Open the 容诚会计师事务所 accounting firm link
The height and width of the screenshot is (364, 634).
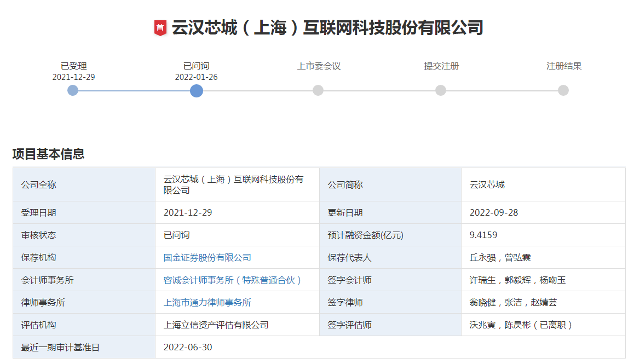pyautogui.click(x=233, y=280)
